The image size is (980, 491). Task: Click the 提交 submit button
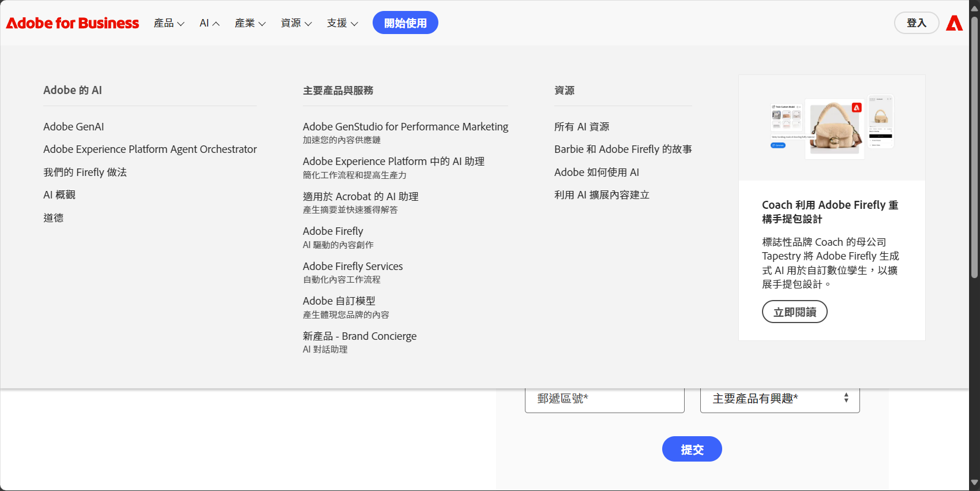click(x=692, y=449)
